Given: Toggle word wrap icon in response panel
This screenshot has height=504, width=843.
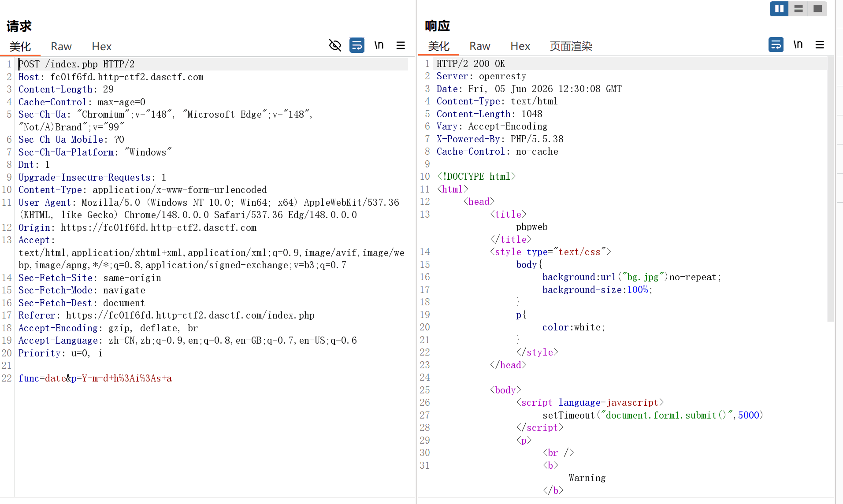Looking at the screenshot, I should coord(776,45).
